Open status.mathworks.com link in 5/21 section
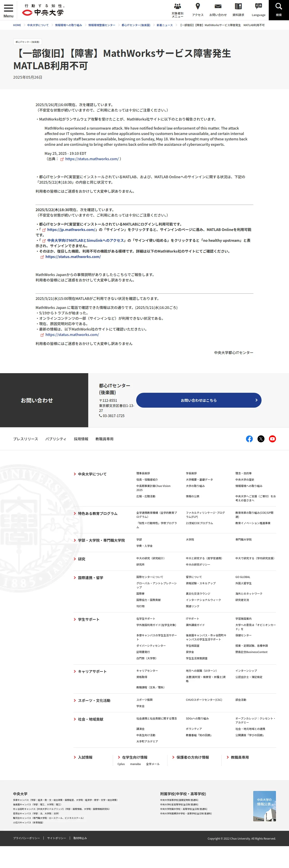Image resolution: width=289 pixels, height=868 pixels. 72,335
